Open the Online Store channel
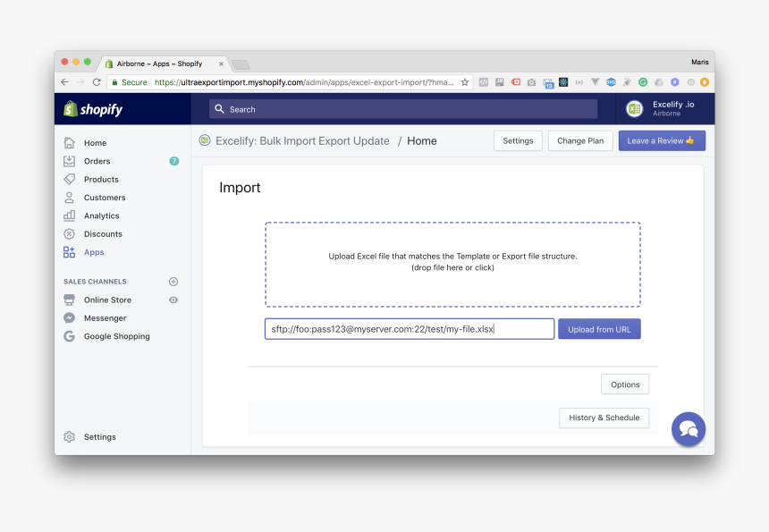Viewport: 769px width, 532px height. [x=107, y=300]
